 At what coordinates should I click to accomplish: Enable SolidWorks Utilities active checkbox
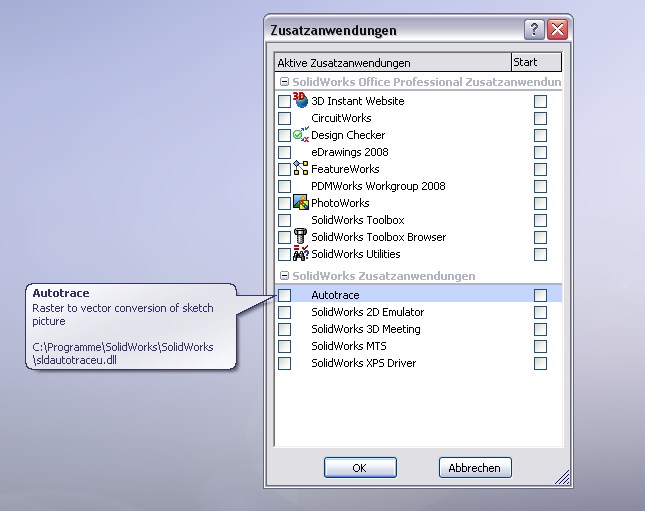pyautogui.click(x=284, y=254)
